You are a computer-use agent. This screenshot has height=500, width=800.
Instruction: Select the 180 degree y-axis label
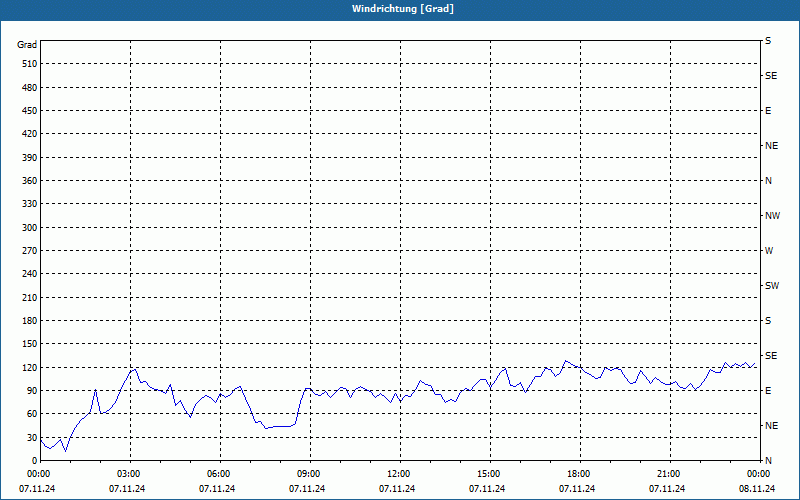pyautogui.click(x=27, y=321)
